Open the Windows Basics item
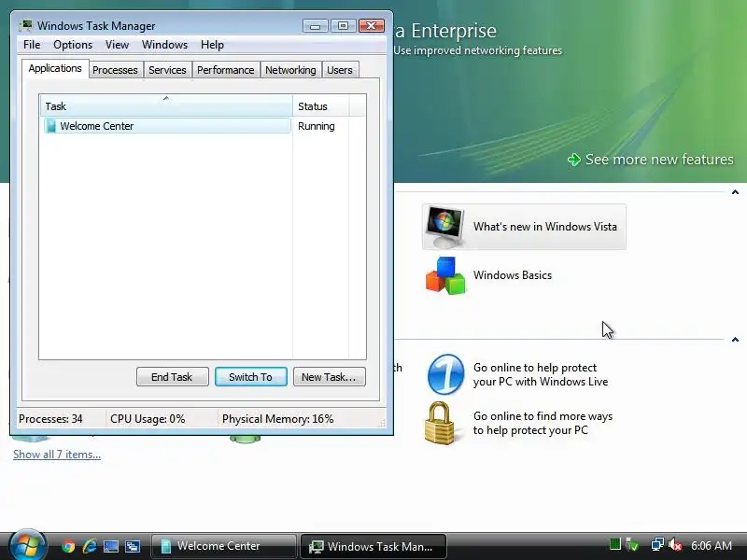This screenshot has width=747, height=560. (512, 275)
